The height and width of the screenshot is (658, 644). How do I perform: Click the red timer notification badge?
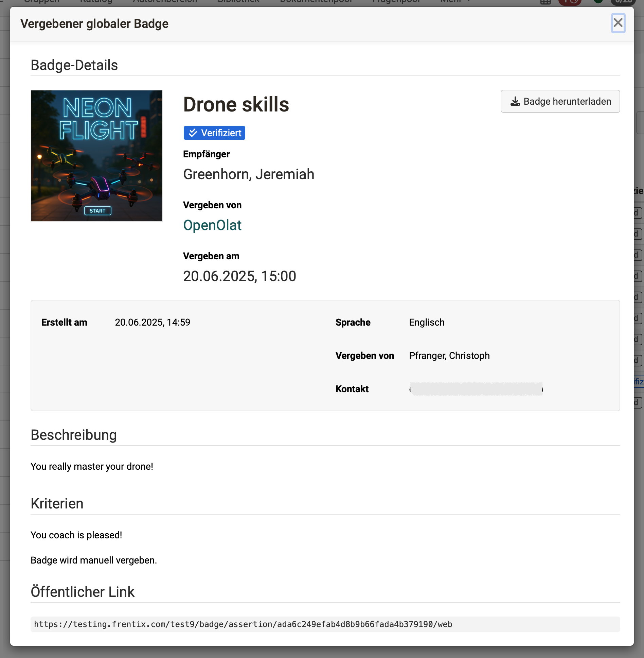coord(570,1)
